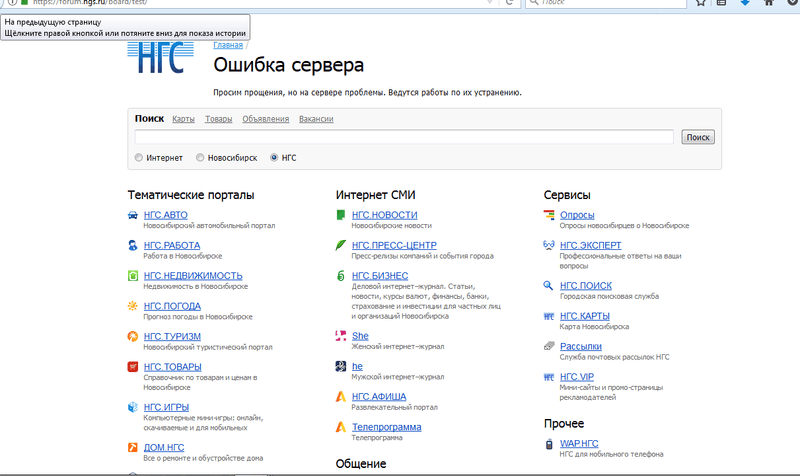This screenshot has height=476, width=800.
Task: Open the НГС.ПОГОДА link
Action: [172, 306]
